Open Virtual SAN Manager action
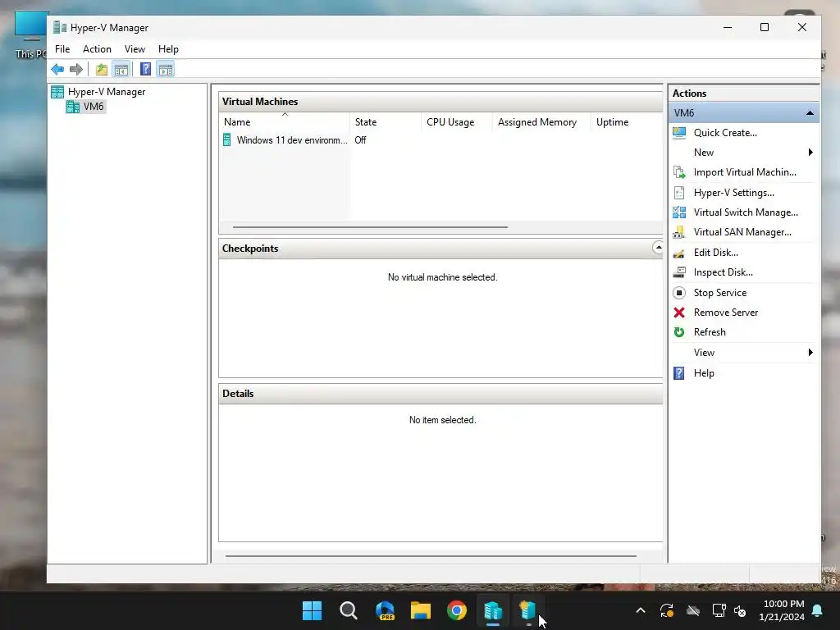The image size is (840, 630). coord(742,232)
